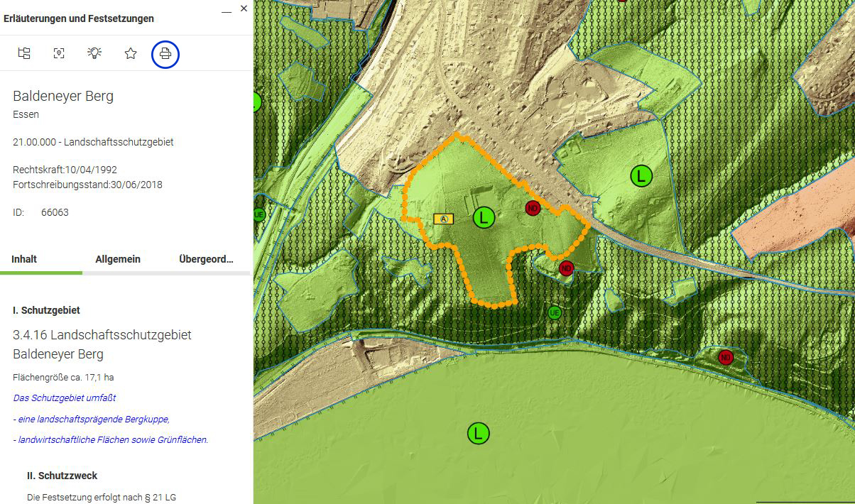Click the red ND marker inside orange boundary
The height and width of the screenshot is (504, 855).
pyautogui.click(x=533, y=208)
